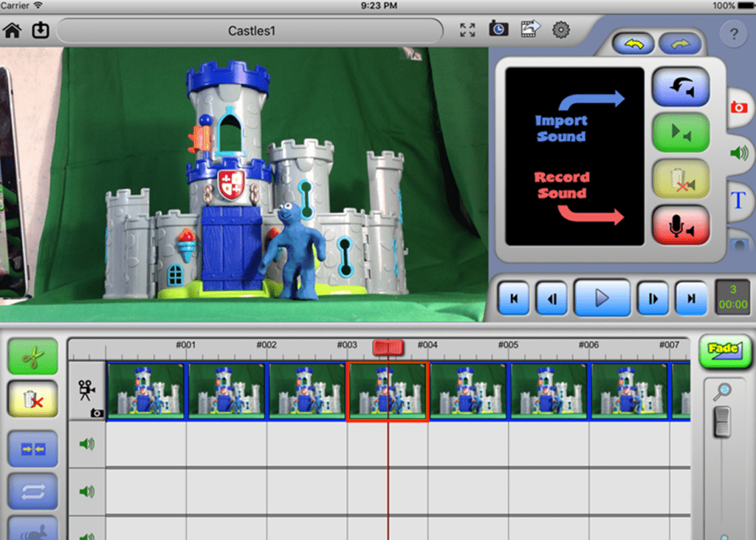Click the blue merge frames arrows button

(x=32, y=449)
